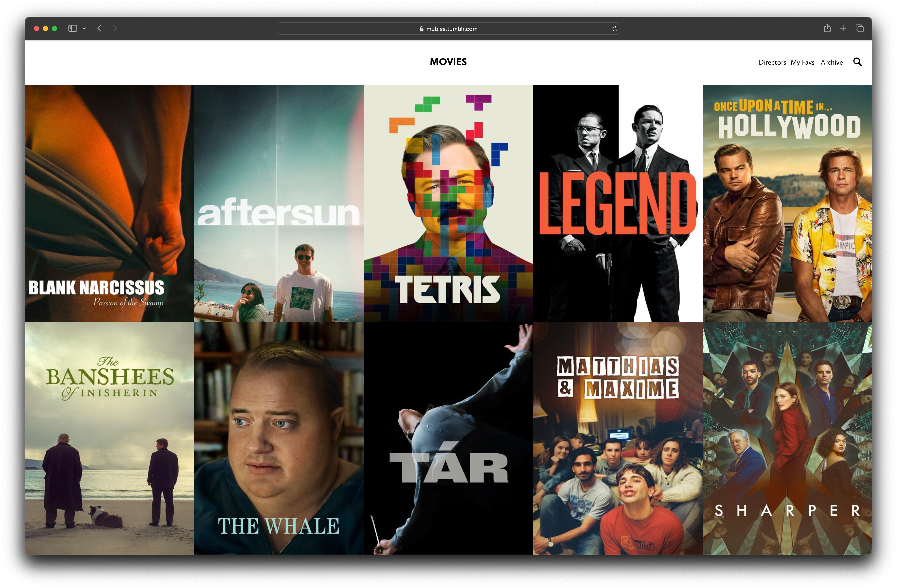Reload the page with the refresh icon
The width and height of the screenshot is (897, 588).
614,29
